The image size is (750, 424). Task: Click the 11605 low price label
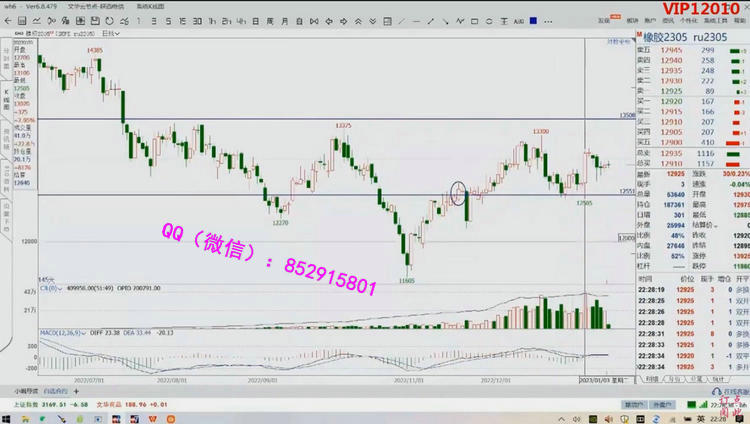(x=407, y=282)
